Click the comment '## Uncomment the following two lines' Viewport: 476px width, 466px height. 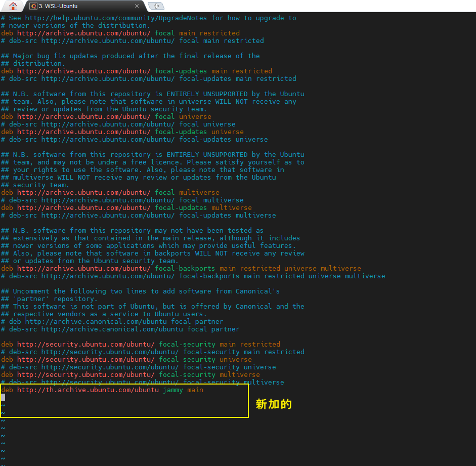click(x=140, y=291)
